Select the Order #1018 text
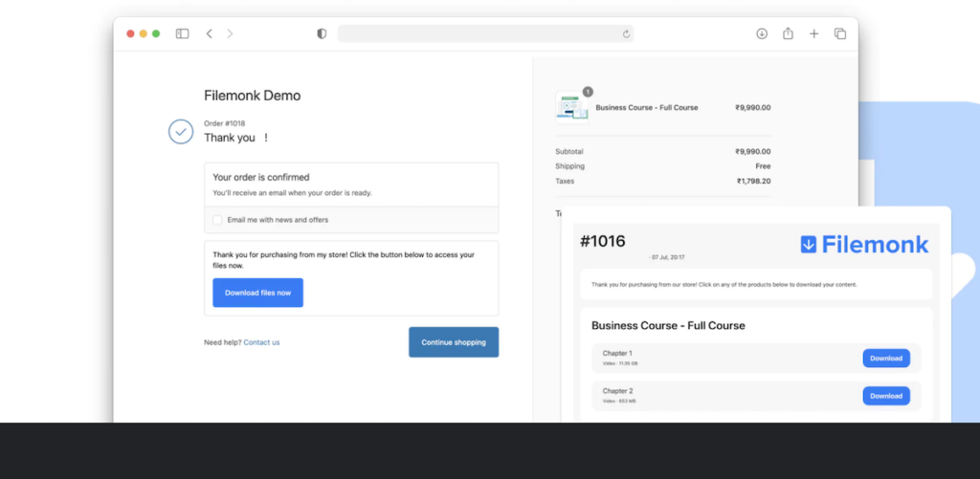The width and height of the screenshot is (980, 479). (x=224, y=123)
